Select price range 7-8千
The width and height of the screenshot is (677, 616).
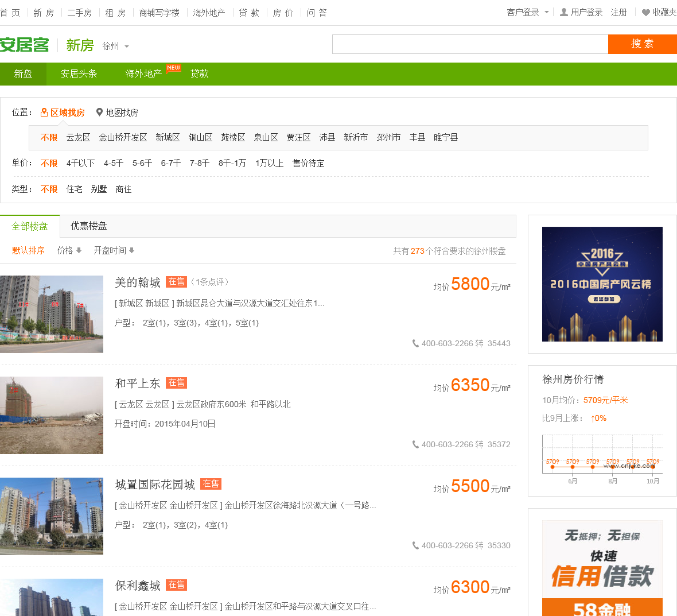[x=200, y=163]
